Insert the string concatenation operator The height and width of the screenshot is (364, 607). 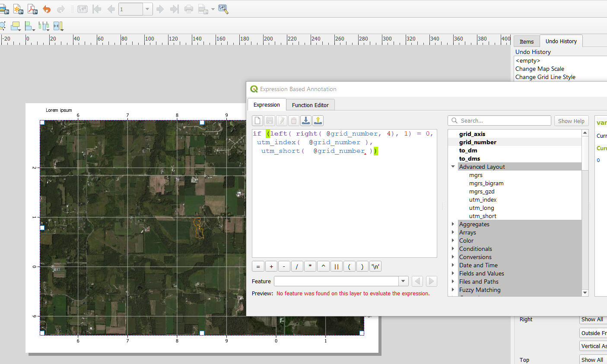tap(337, 266)
